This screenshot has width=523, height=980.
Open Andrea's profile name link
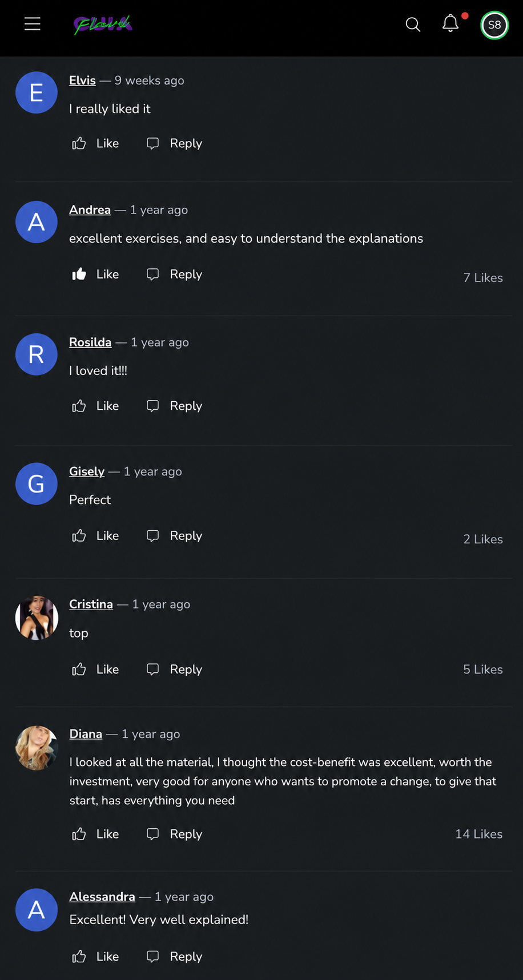click(90, 209)
